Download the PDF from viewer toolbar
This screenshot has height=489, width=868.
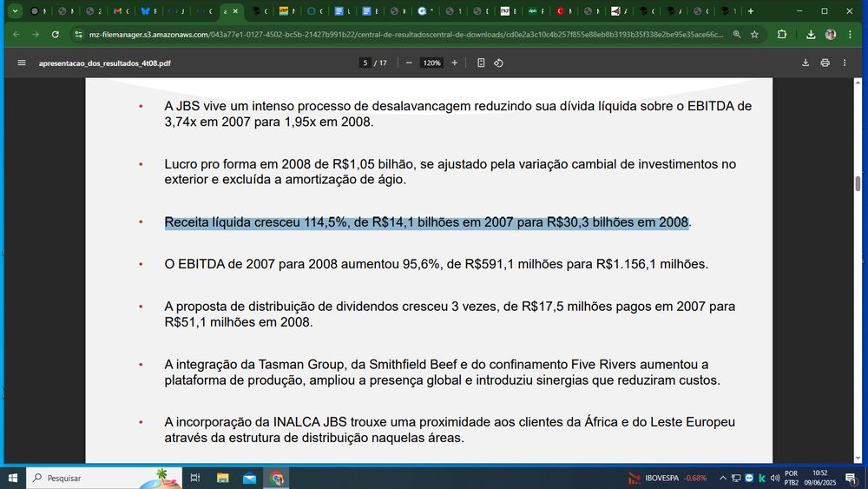coord(806,63)
